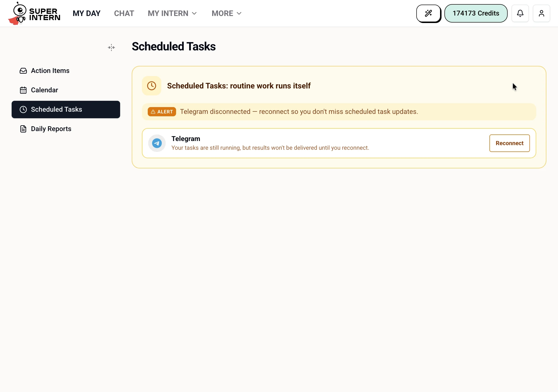The height and width of the screenshot is (392, 558).
Task: Click the Super Intern logo
Action: coord(34,13)
